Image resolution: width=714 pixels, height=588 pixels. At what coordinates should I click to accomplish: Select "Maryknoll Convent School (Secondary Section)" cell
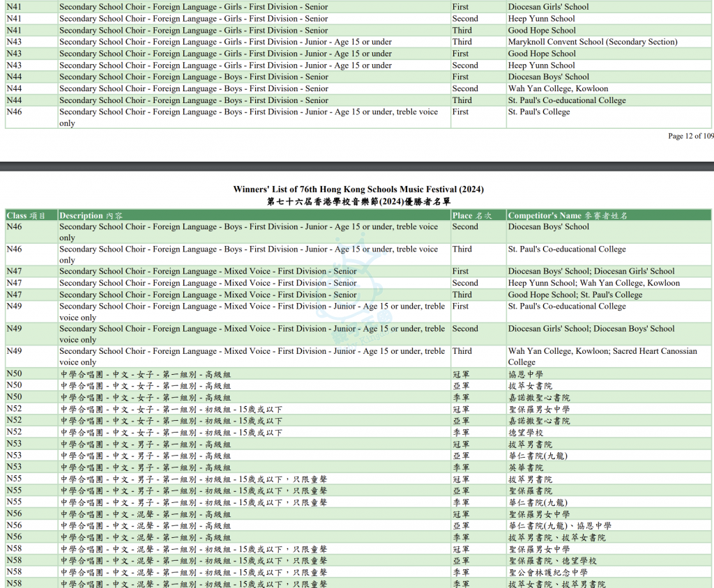[x=593, y=42]
